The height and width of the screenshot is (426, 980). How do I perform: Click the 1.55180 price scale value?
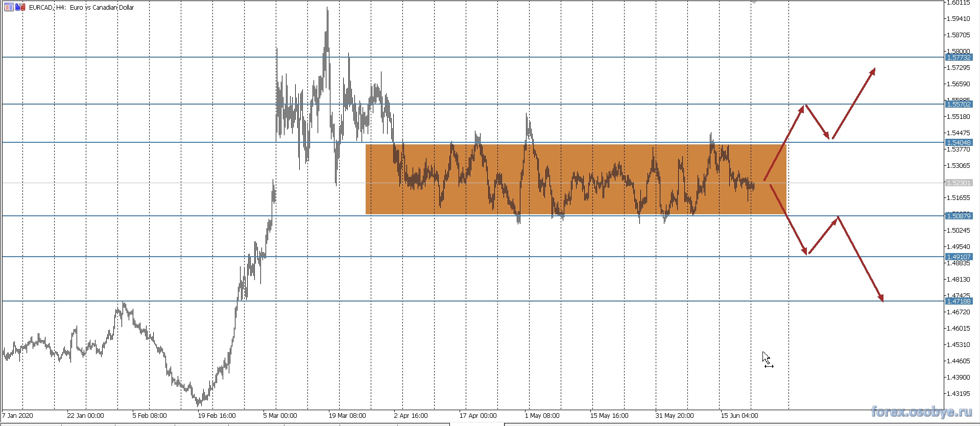coord(959,117)
